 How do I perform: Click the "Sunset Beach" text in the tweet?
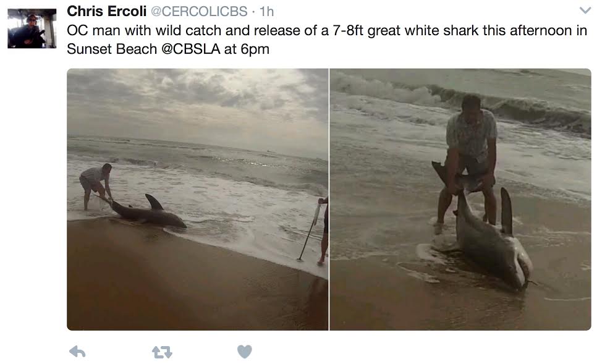coord(112,49)
